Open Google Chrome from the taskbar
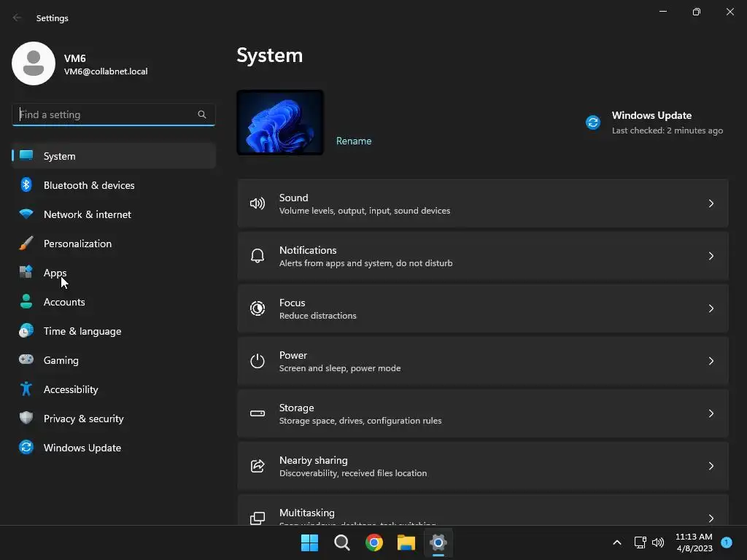 click(x=374, y=542)
